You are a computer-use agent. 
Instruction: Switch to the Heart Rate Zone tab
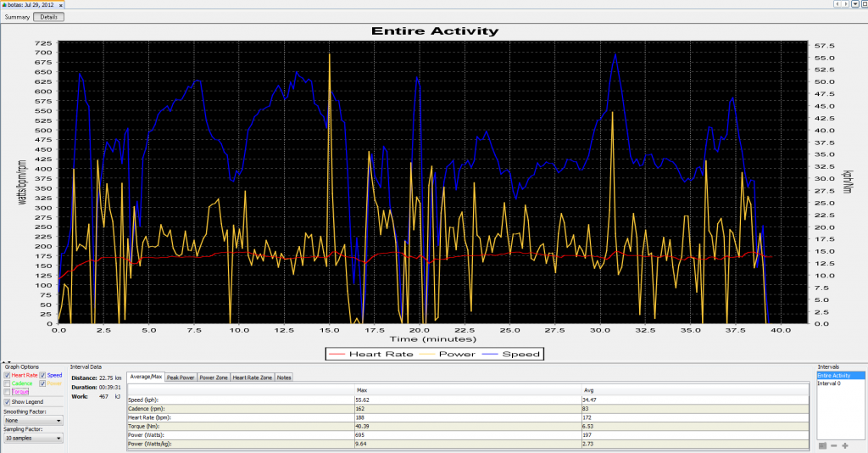252,377
